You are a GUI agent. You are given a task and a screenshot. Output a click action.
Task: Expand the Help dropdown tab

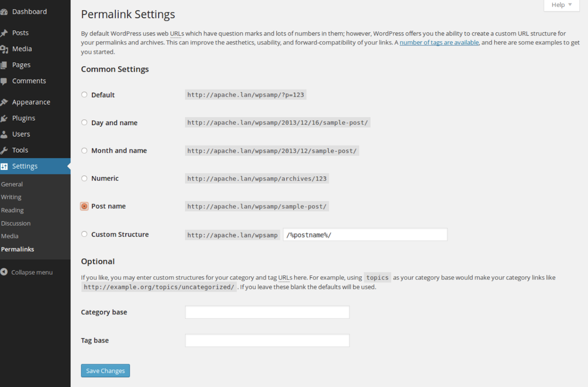pos(561,5)
